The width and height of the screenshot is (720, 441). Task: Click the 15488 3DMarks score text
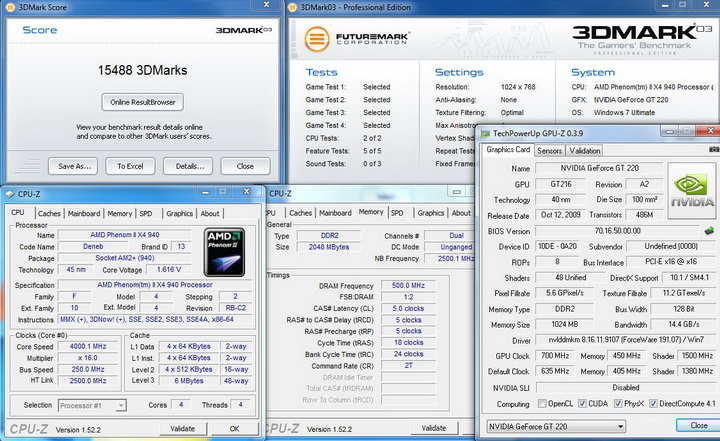[x=142, y=70]
